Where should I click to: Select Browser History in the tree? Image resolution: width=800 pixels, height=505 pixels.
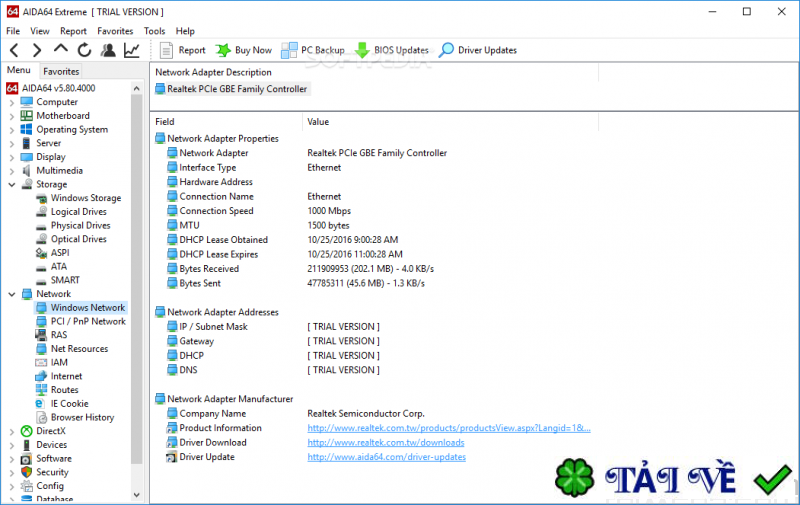(x=75, y=418)
